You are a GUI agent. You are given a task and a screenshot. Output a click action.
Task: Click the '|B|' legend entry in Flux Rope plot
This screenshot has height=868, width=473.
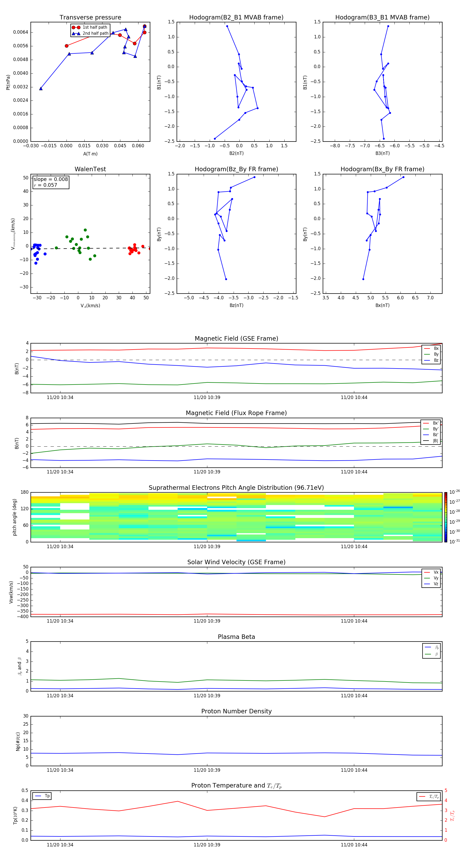(x=431, y=441)
